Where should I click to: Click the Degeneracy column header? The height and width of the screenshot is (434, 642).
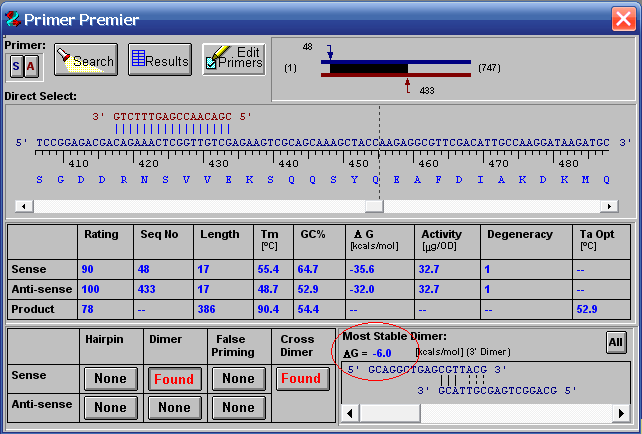click(x=520, y=234)
